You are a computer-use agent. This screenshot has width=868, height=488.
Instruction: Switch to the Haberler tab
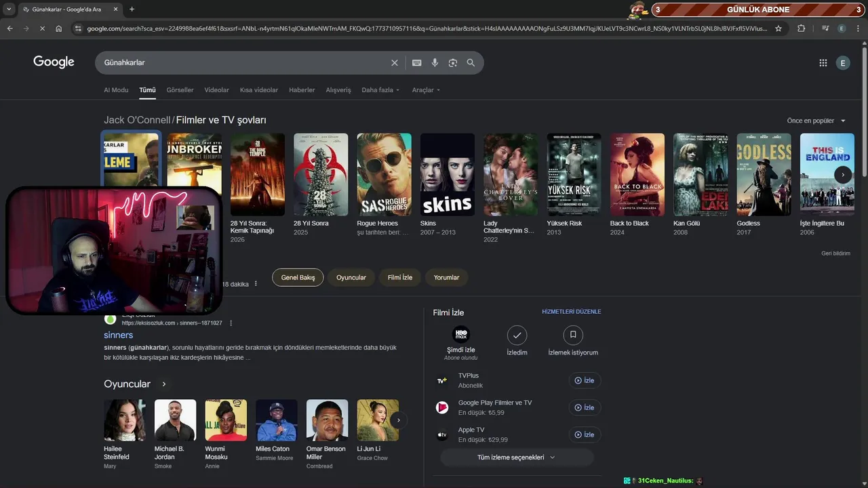pos(302,89)
